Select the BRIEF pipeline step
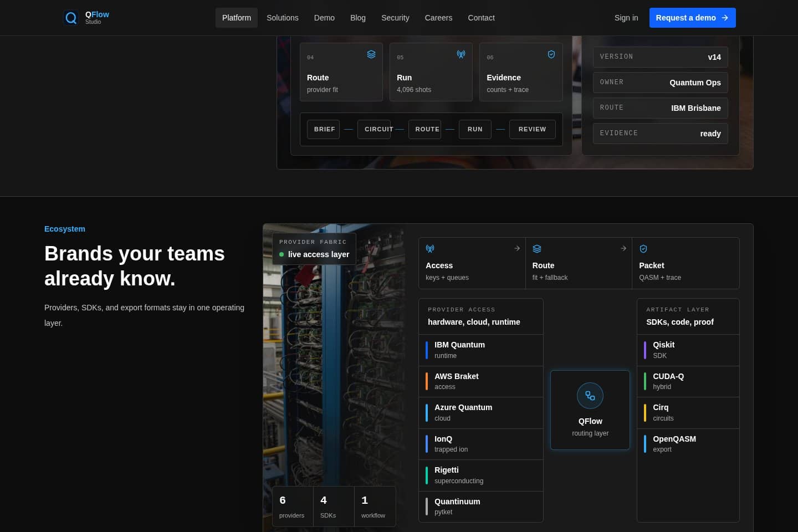This screenshot has width=798, height=532. pyautogui.click(x=324, y=129)
